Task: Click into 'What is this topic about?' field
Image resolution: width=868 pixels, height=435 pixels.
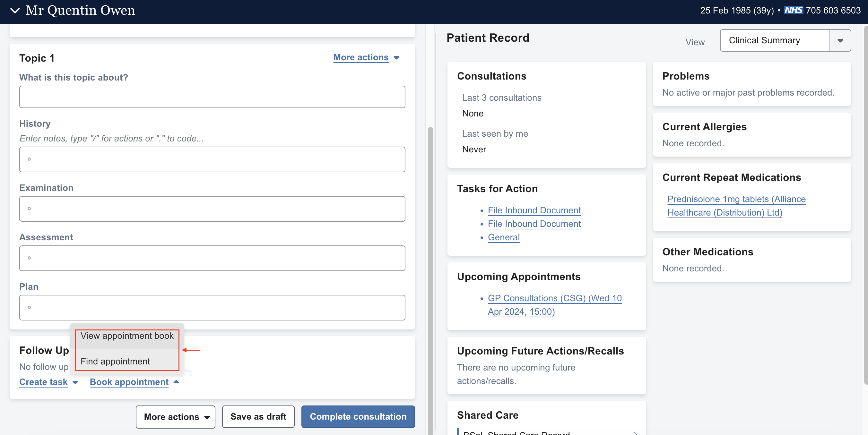Action: (212, 97)
